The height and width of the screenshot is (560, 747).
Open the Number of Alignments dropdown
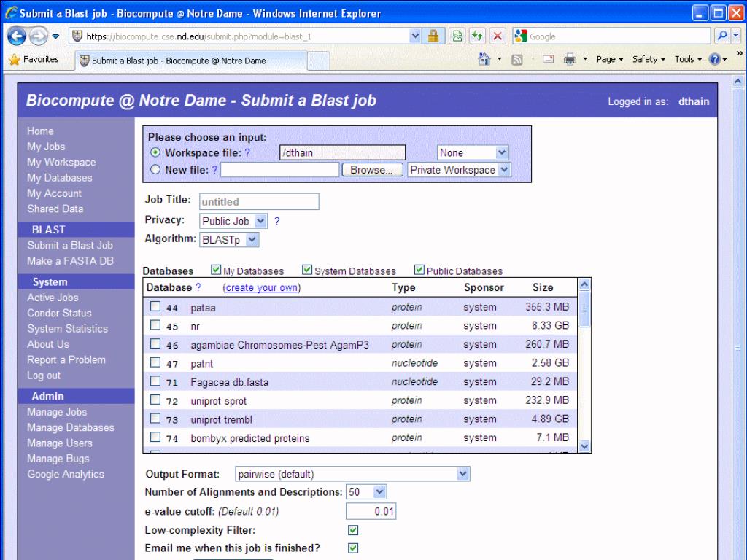coord(366,492)
